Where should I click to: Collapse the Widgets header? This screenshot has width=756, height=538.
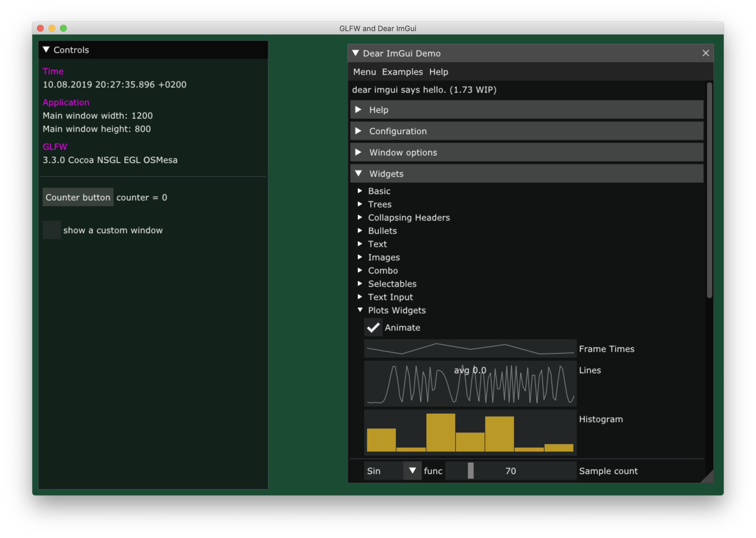point(526,173)
